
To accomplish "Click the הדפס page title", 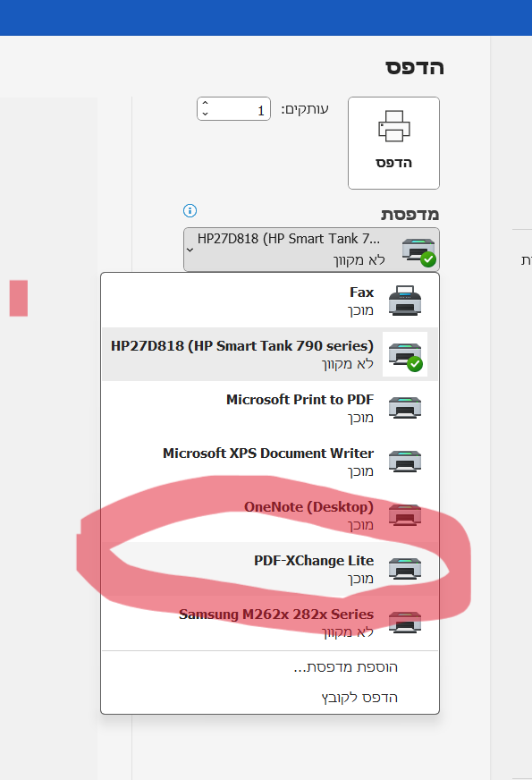I will (x=415, y=67).
